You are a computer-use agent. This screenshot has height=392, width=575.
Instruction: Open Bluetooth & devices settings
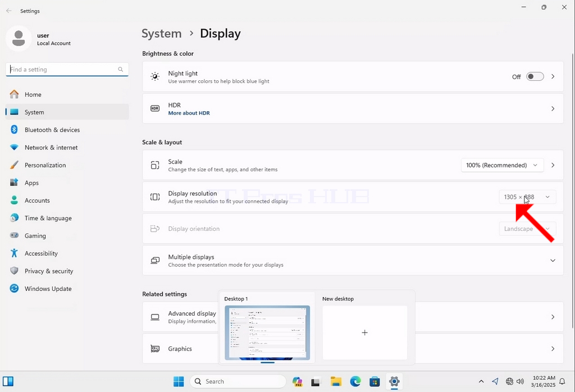pos(67,130)
